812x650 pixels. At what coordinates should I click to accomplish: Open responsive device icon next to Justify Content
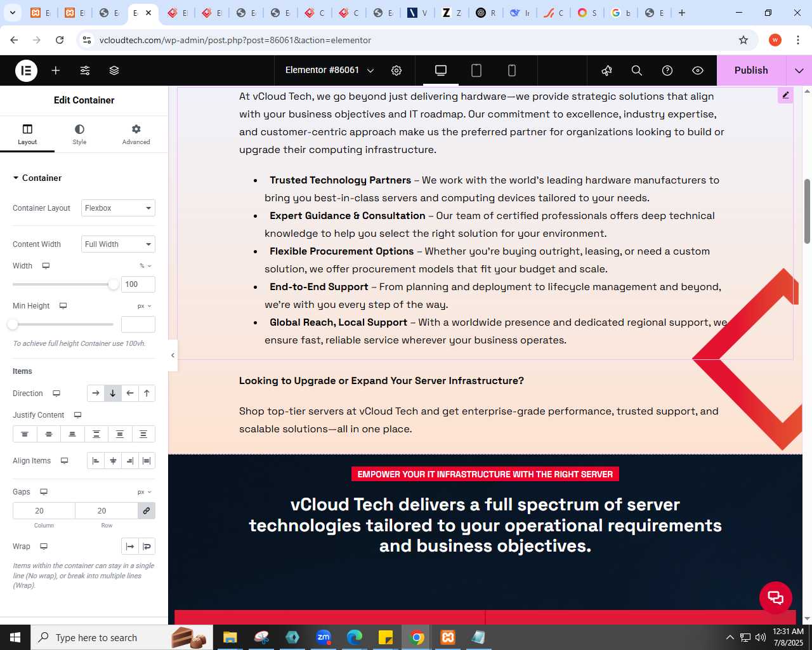coord(78,415)
